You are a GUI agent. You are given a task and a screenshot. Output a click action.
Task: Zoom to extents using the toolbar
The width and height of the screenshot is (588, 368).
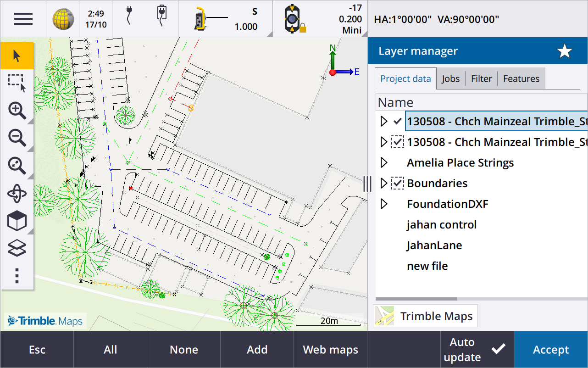click(17, 166)
